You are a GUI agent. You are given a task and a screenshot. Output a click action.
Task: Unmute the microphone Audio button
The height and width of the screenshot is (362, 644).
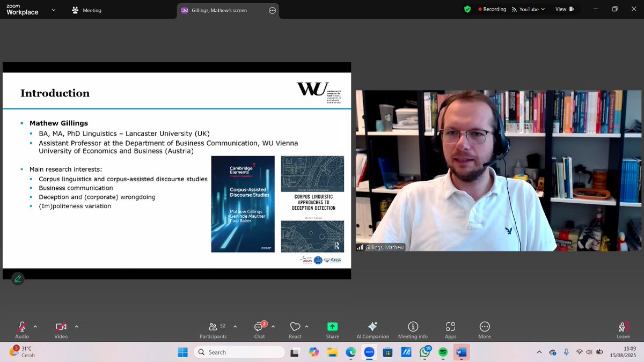(22, 330)
